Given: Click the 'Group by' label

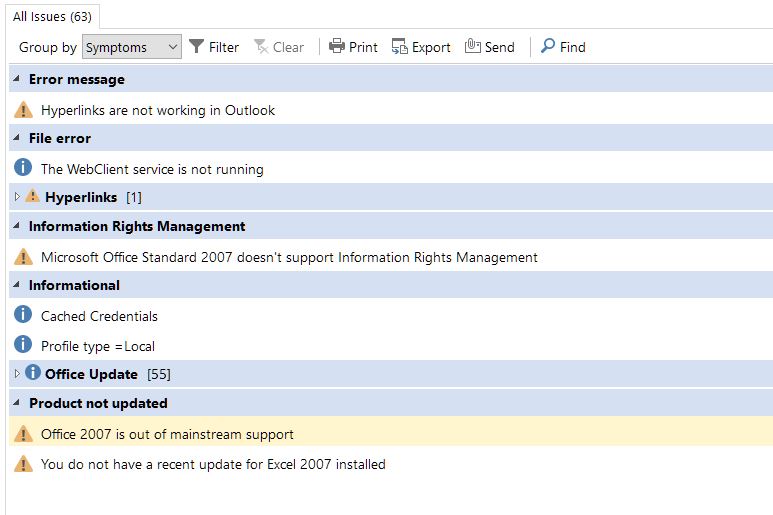Looking at the screenshot, I should pos(48,47).
